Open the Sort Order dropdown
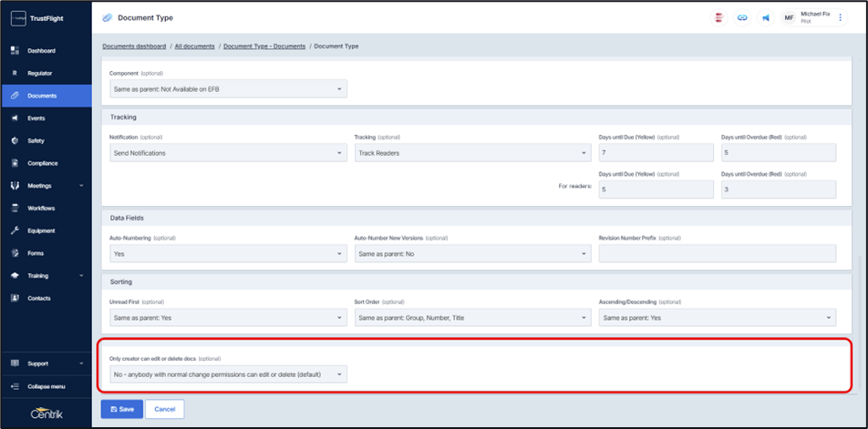 (472, 318)
